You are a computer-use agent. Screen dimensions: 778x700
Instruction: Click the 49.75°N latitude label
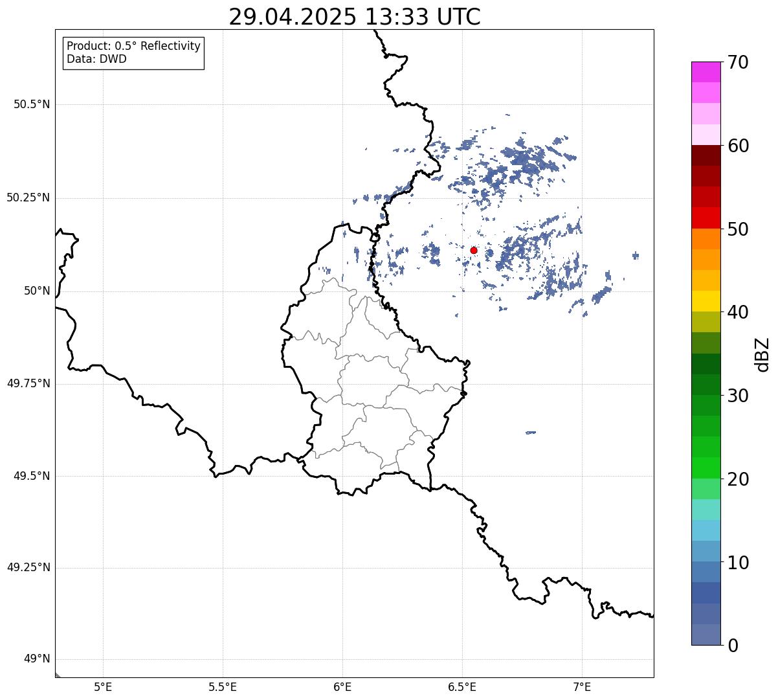tap(28, 383)
